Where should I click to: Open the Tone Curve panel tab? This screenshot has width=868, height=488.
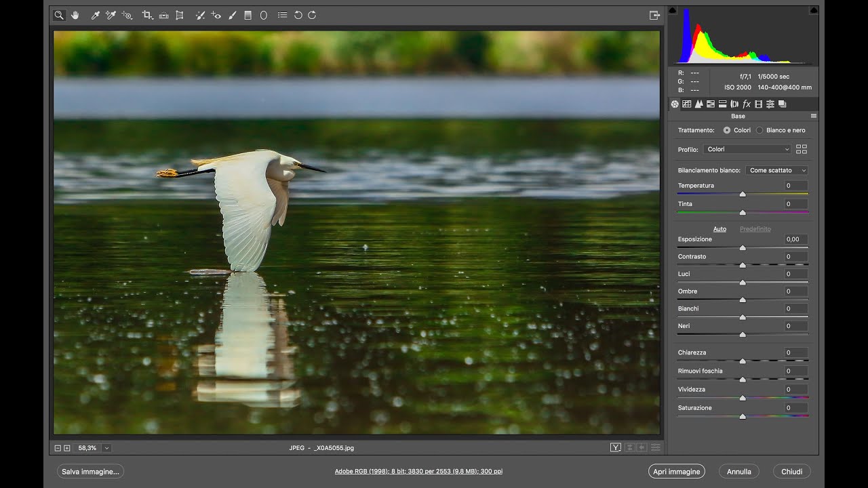(x=687, y=104)
